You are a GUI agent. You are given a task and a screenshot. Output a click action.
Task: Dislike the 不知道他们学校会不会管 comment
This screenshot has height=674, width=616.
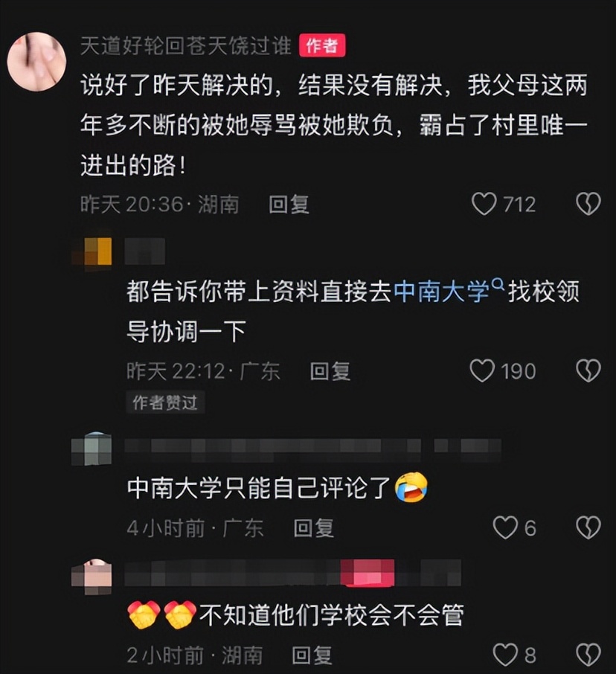click(588, 655)
